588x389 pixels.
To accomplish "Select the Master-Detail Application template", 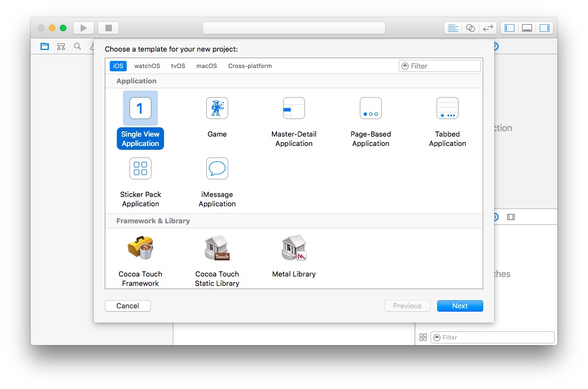I will tap(293, 122).
